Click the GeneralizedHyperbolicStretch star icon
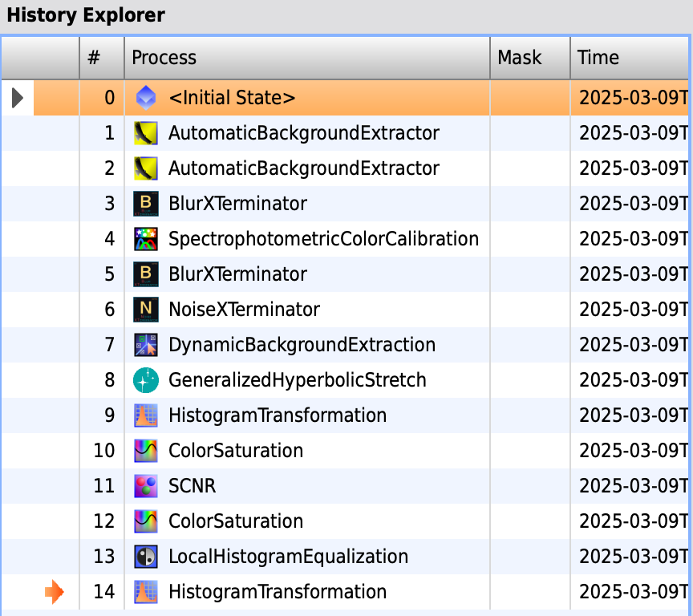The height and width of the screenshot is (616, 693). pos(146,380)
